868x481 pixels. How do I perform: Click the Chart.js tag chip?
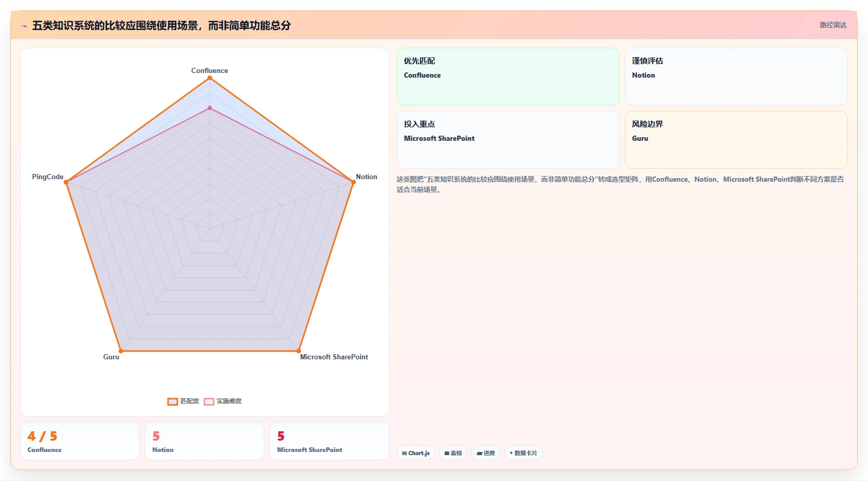point(416,453)
